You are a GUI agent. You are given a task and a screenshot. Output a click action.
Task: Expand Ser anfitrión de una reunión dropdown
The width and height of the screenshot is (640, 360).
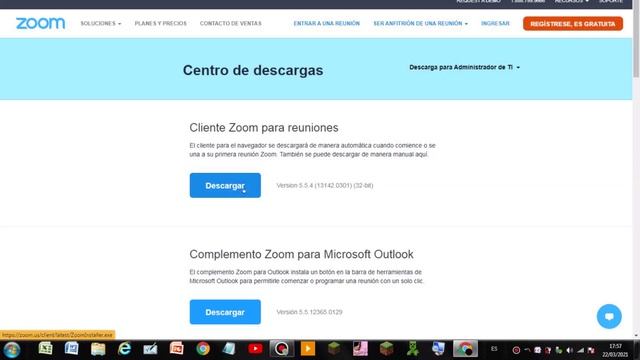(420, 23)
